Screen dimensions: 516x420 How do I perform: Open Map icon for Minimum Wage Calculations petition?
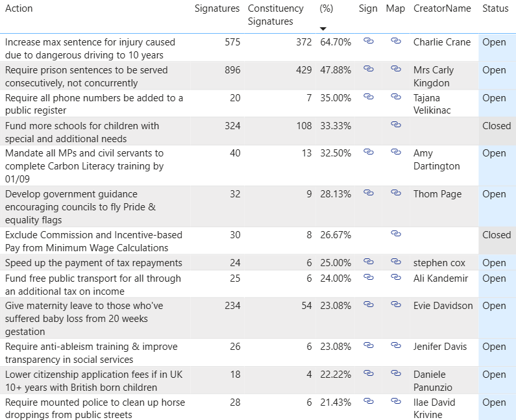click(x=395, y=234)
